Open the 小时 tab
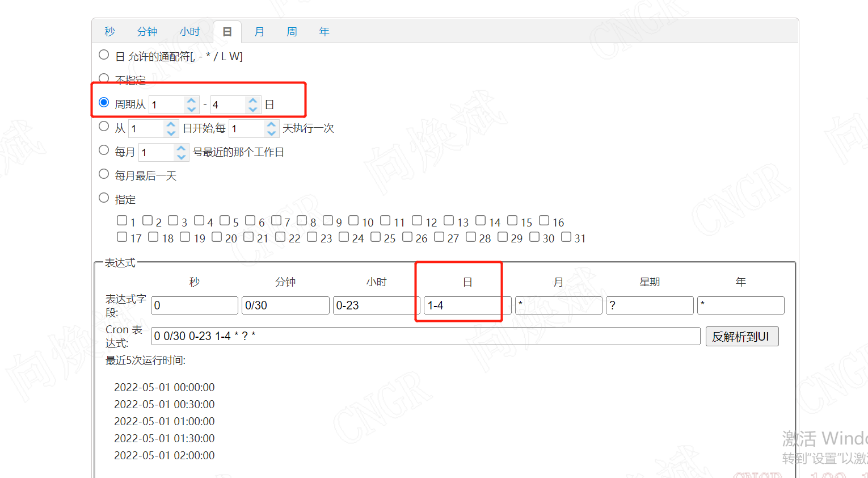Image resolution: width=868 pixels, height=478 pixels. (190, 31)
